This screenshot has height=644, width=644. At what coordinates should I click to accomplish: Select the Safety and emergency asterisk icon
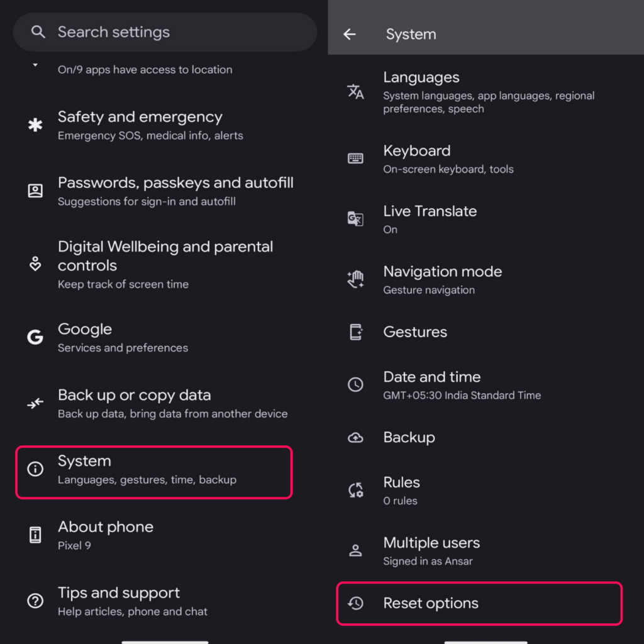(x=35, y=125)
